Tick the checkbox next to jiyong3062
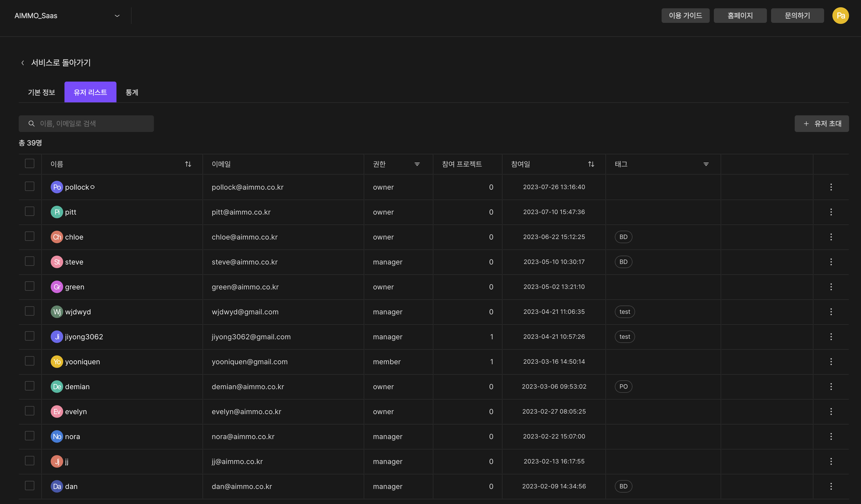The width and height of the screenshot is (861, 504). click(30, 336)
